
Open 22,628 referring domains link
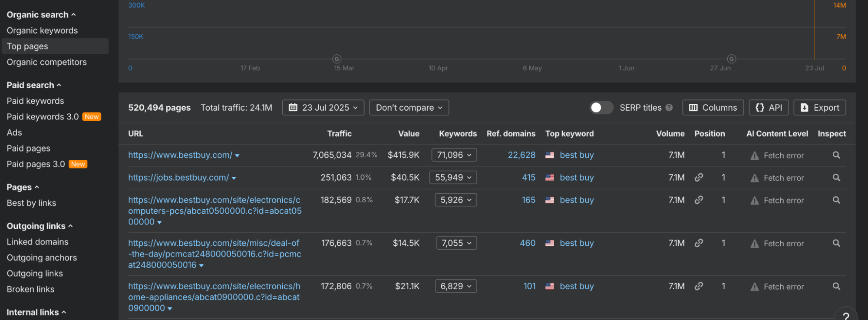pyautogui.click(x=521, y=155)
